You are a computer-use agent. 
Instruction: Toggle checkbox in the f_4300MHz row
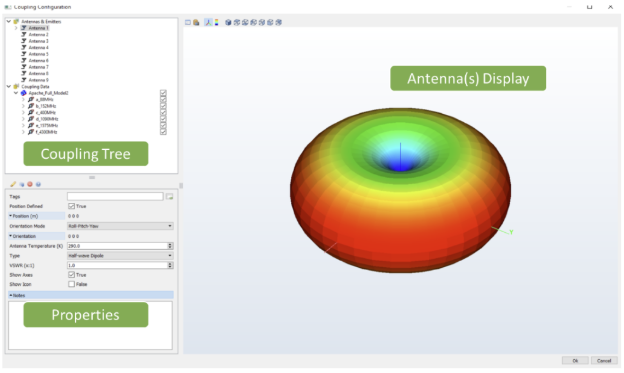[163, 132]
